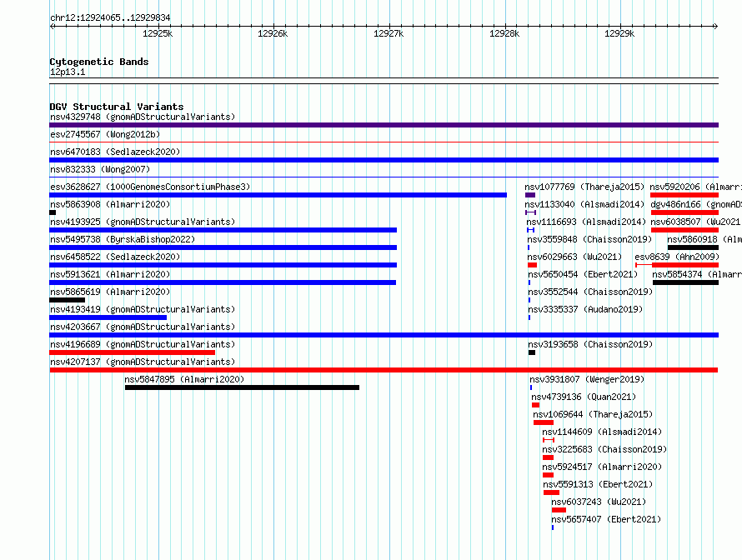742x560 pixels.
Task: Click the nsv4329748 gnomAD variant label
Action: (143, 117)
